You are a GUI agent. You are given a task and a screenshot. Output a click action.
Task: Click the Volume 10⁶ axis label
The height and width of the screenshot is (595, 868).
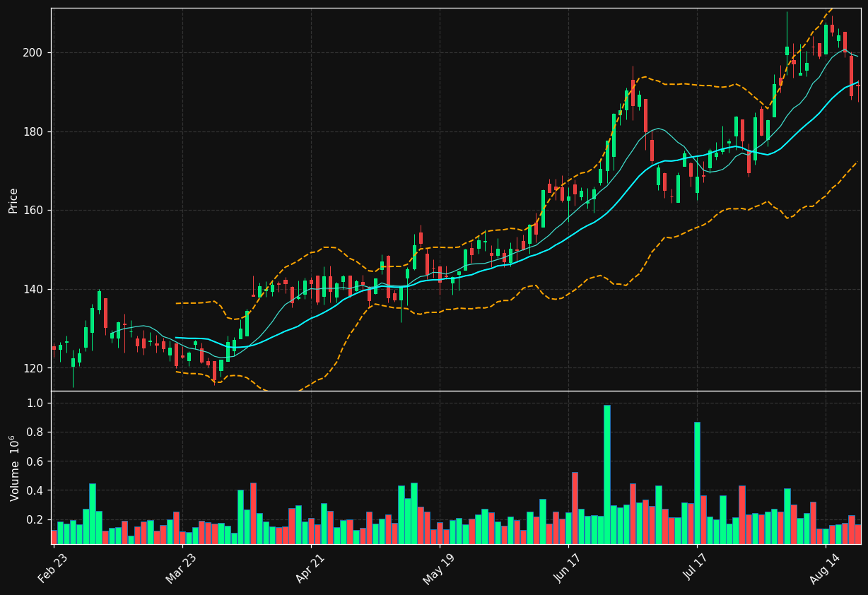14,468
